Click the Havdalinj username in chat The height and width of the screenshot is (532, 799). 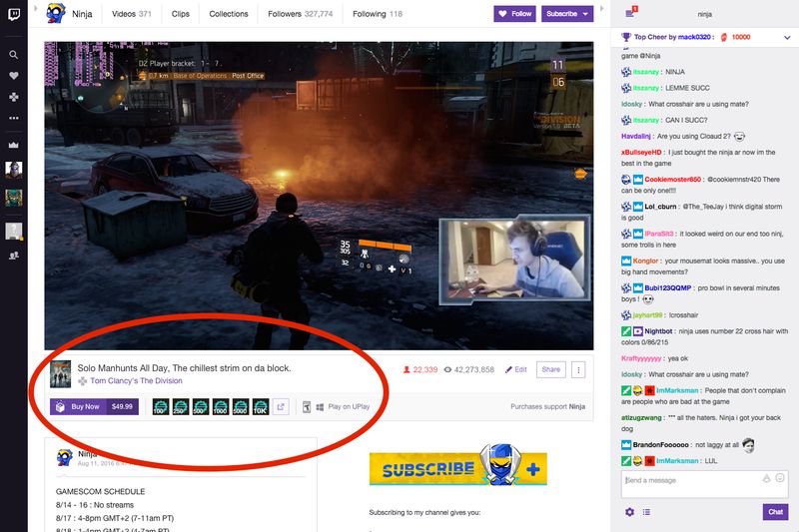(636, 136)
